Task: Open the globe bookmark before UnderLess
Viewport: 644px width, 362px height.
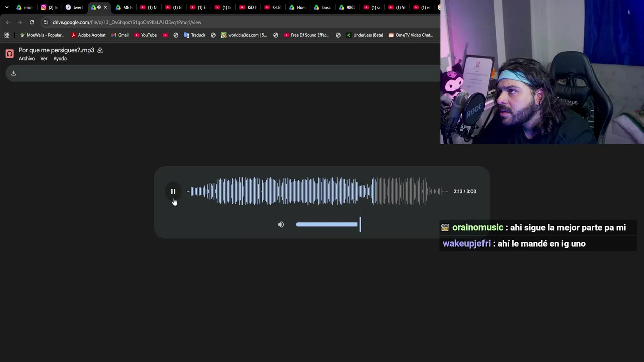Action: (x=338, y=35)
